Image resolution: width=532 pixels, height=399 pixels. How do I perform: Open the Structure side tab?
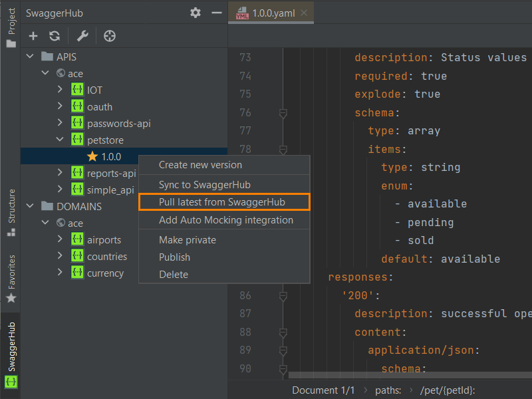11,211
